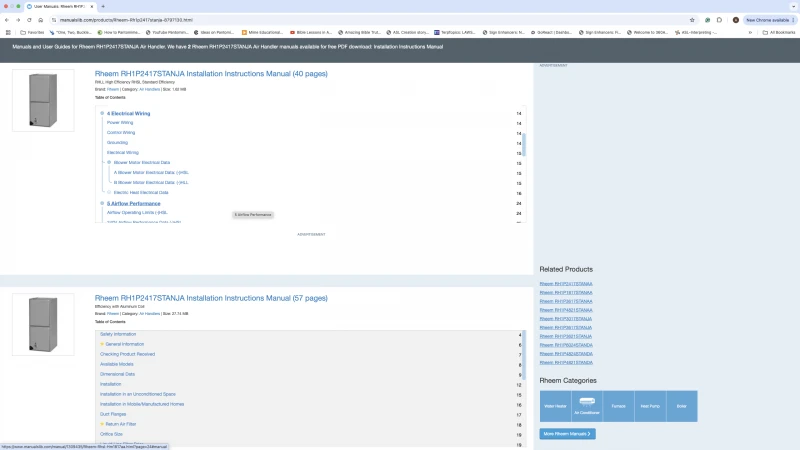Open the Grounding contents entry

coord(117,142)
